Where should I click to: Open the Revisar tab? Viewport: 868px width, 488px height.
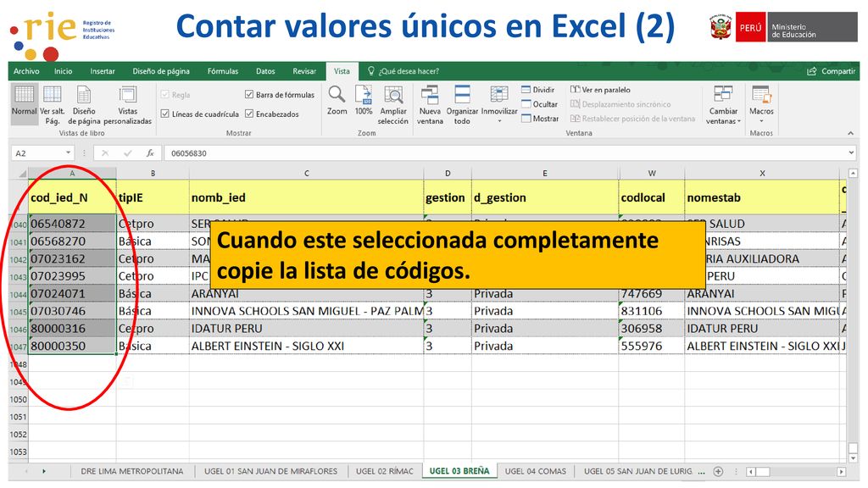(x=304, y=71)
